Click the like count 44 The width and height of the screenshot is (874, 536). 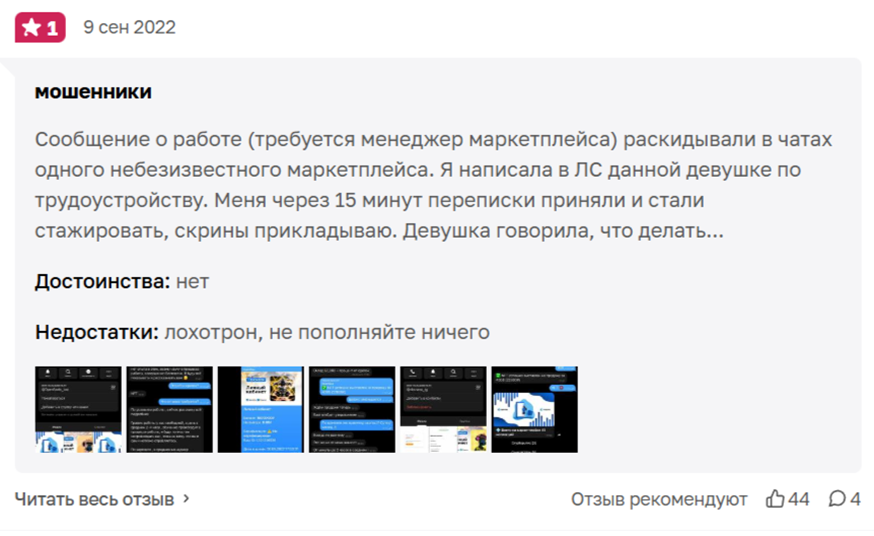click(799, 499)
